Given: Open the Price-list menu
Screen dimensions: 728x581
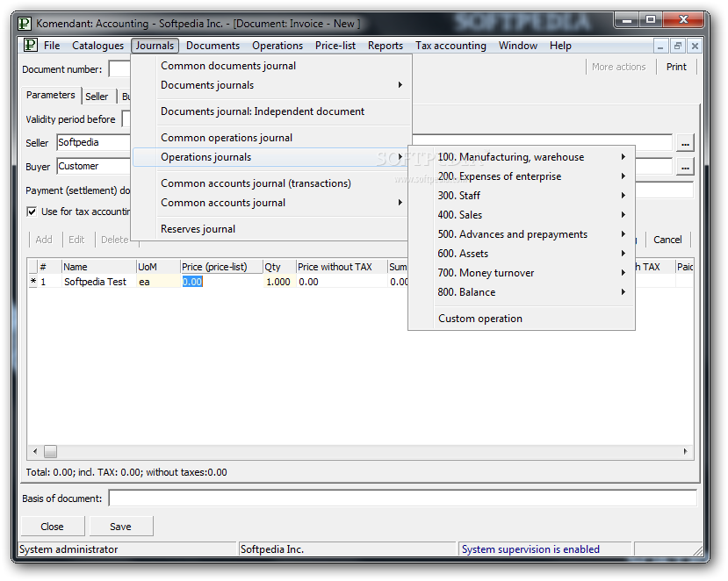Looking at the screenshot, I should point(335,46).
